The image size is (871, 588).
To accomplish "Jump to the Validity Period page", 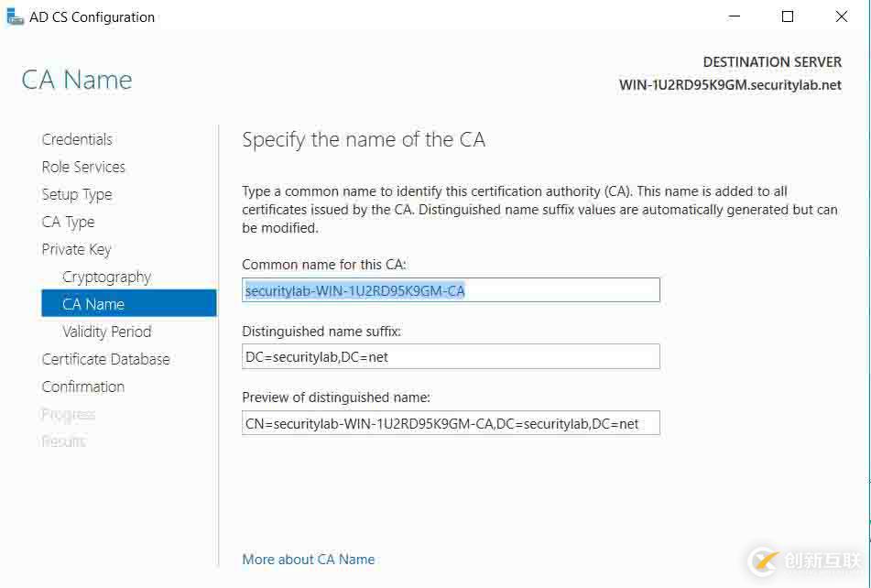I will (x=106, y=332).
